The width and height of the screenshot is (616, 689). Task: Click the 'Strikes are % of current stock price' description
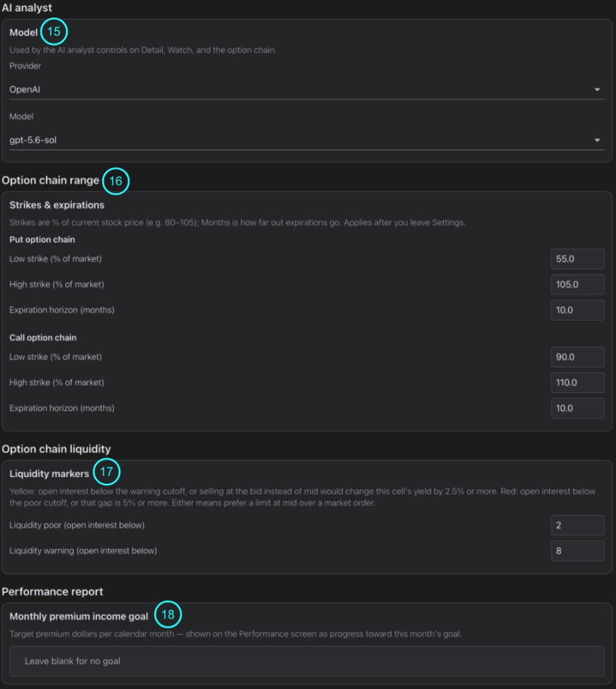[x=237, y=222]
